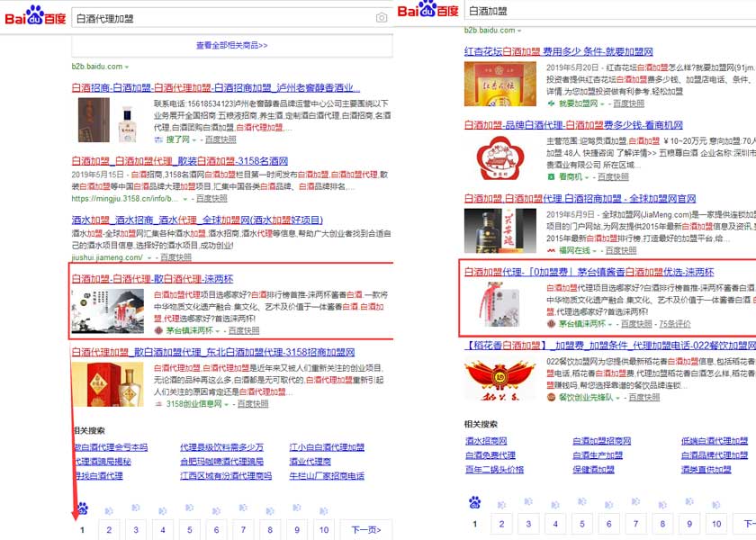Open the 3158名酒网 result title
Image resolution: width=756 pixels, height=540 pixels.
pos(180,161)
